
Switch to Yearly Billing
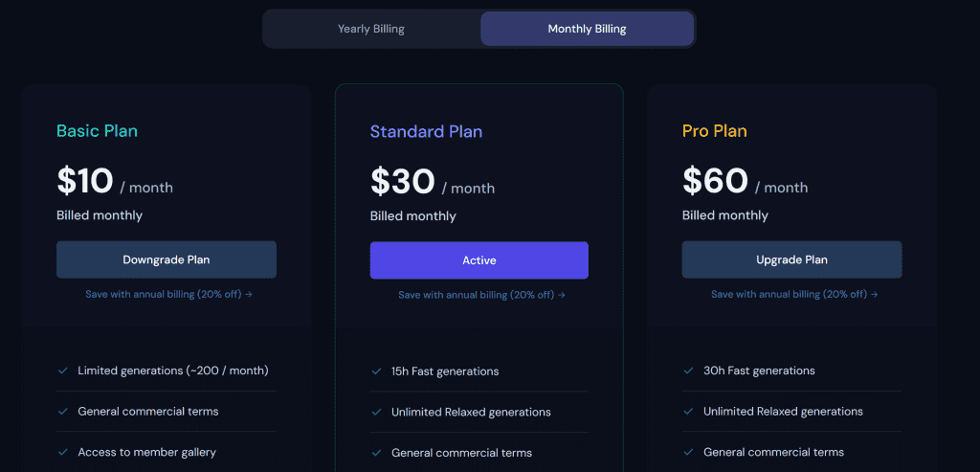[x=371, y=29]
